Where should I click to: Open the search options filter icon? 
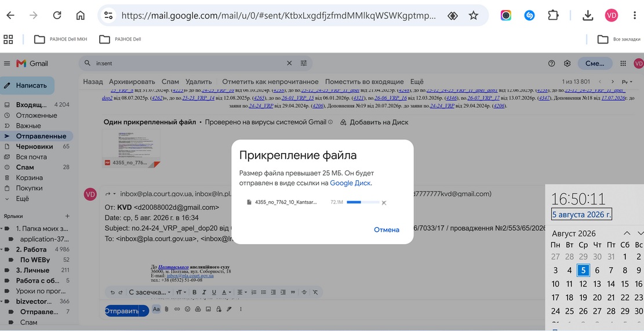tap(304, 63)
